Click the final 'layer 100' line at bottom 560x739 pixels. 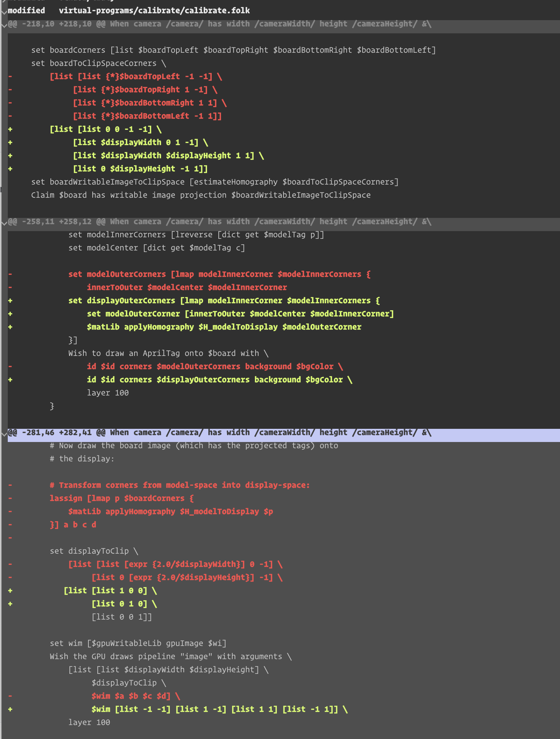point(89,723)
